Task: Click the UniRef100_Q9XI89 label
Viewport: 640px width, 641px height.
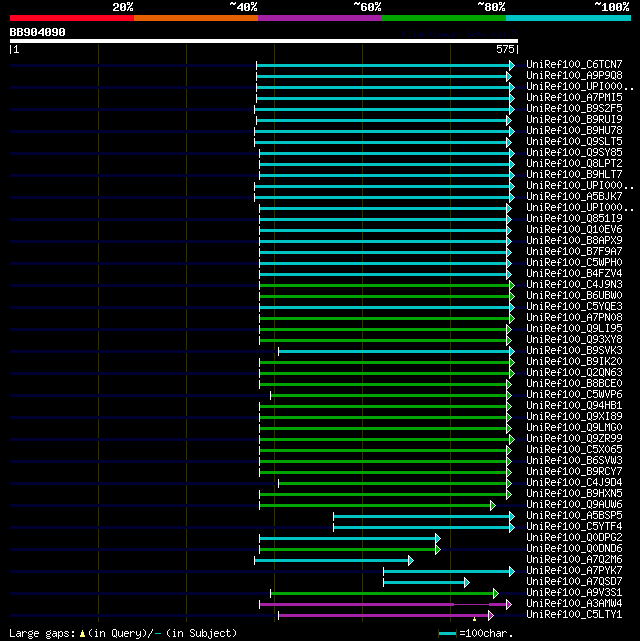Action: click(x=574, y=417)
